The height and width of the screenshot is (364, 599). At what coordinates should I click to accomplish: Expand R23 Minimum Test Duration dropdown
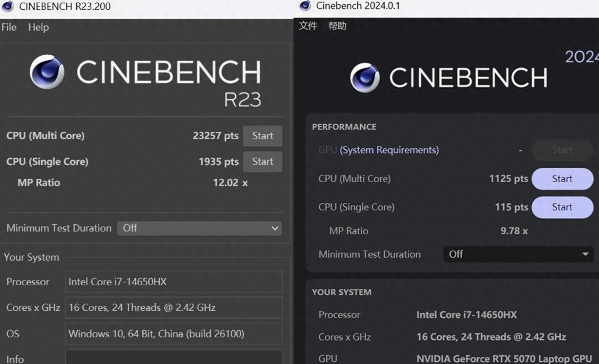[199, 228]
